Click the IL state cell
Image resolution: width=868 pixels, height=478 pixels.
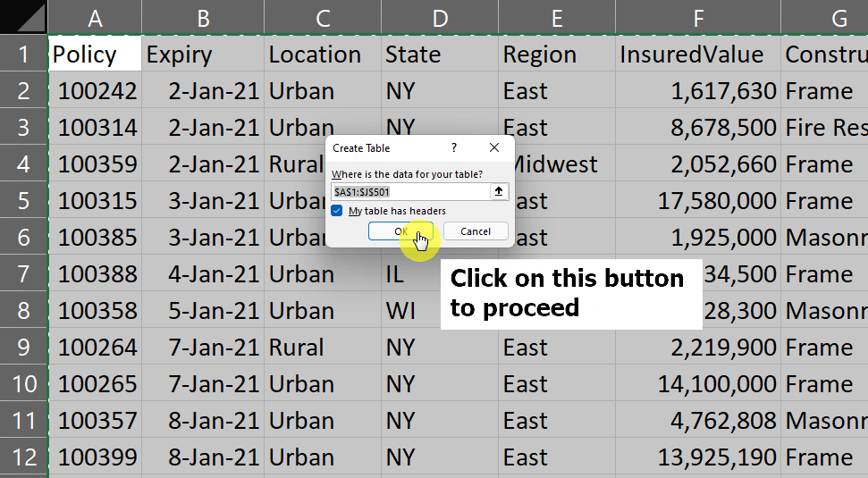410,274
